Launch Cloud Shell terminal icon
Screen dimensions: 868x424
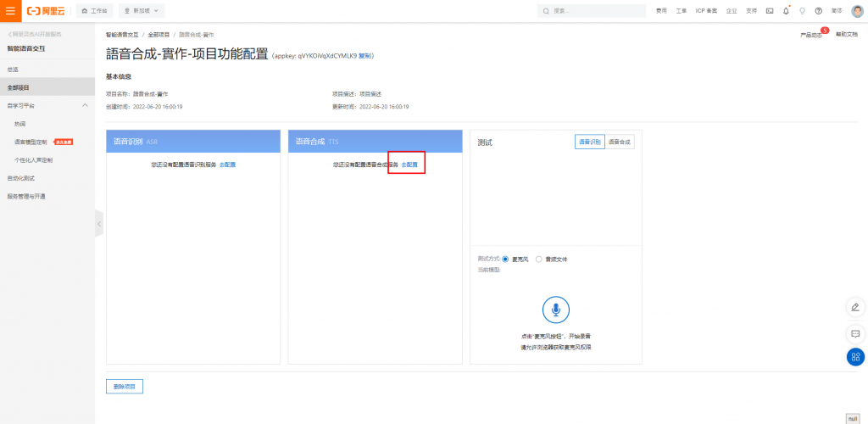point(770,10)
